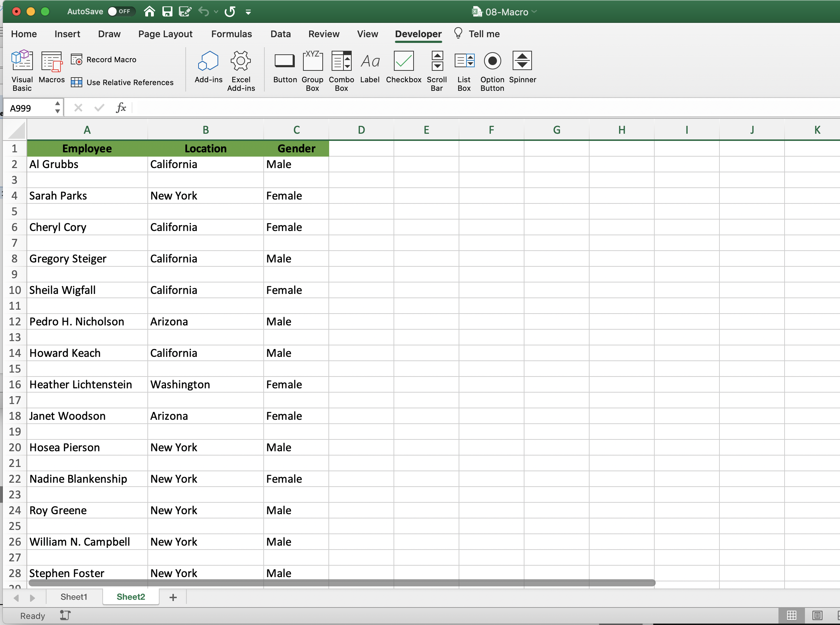Click the Home icon in title bar
The height and width of the screenshot is (625, 840).
coord(150,11)
